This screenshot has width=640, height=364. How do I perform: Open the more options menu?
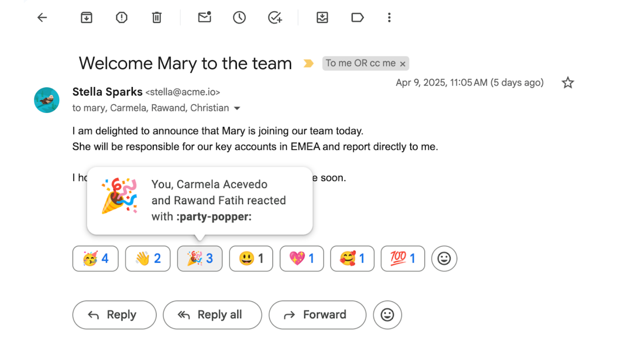point(389,18)
